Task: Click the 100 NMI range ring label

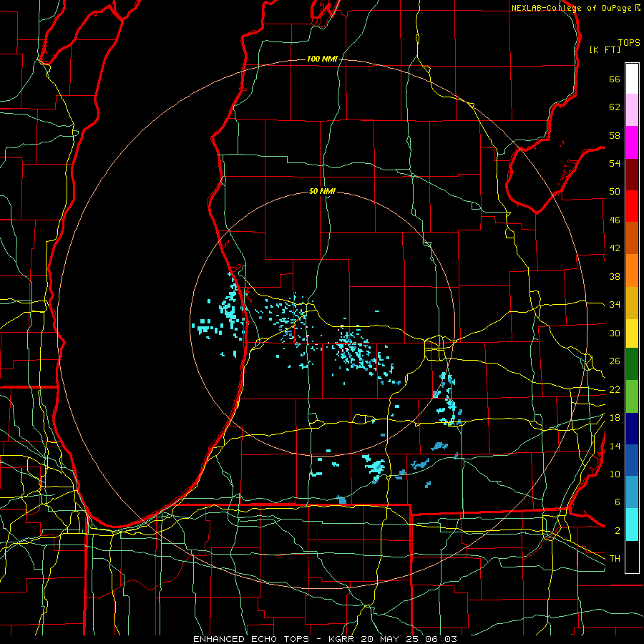Action: 322,59
